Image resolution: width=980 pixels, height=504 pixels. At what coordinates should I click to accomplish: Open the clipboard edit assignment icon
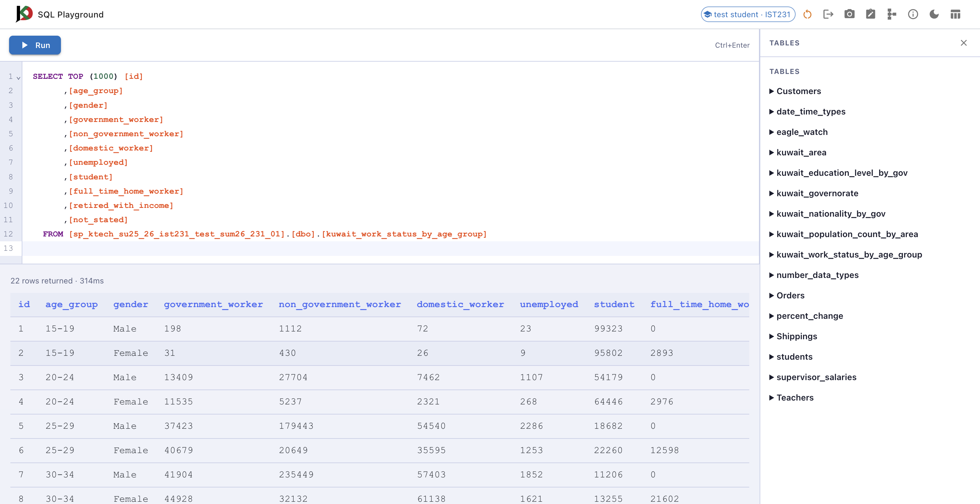[x=870, y=15]
